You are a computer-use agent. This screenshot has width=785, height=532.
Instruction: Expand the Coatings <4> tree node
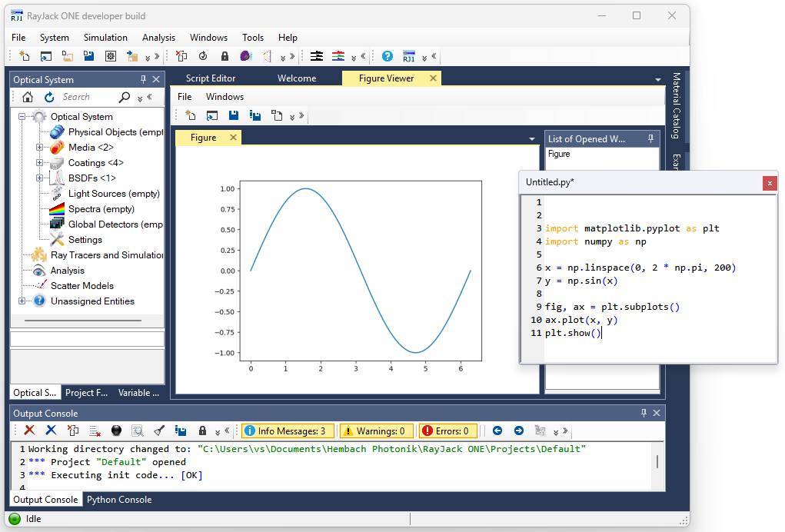pos(39,163)
